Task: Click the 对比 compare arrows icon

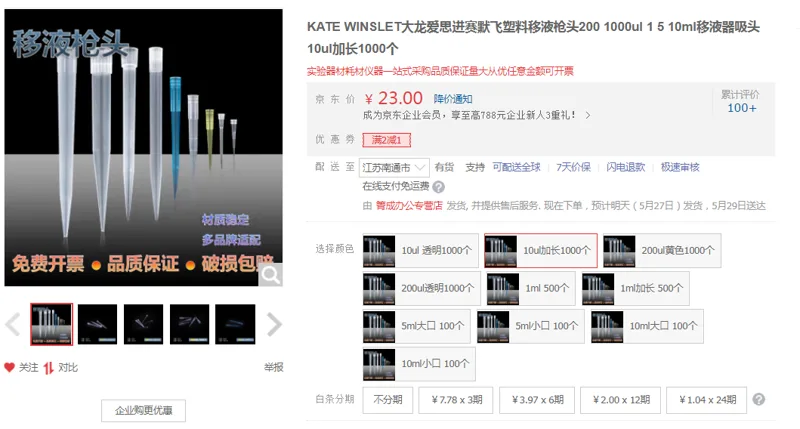Action: [48, 368]
